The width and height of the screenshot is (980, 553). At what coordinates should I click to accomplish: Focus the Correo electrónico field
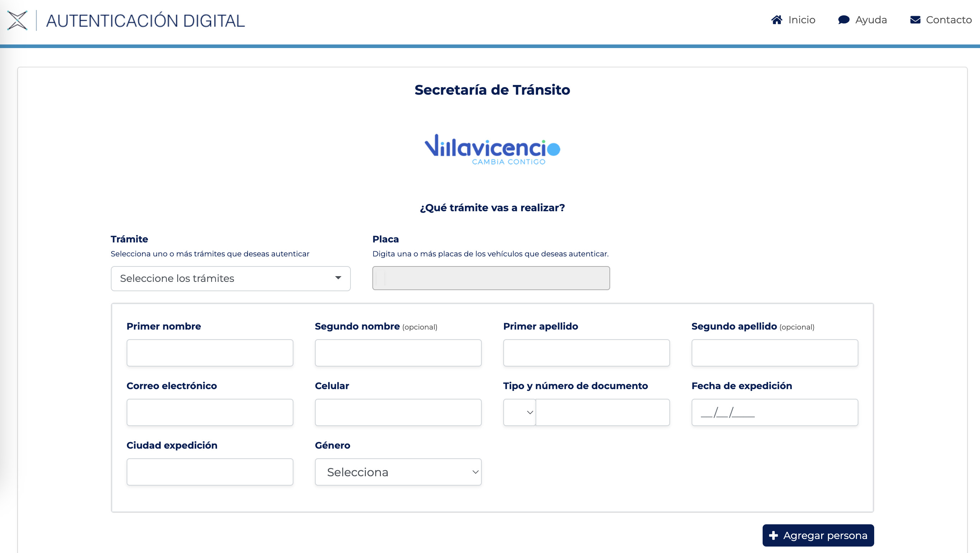click(209, 412)
